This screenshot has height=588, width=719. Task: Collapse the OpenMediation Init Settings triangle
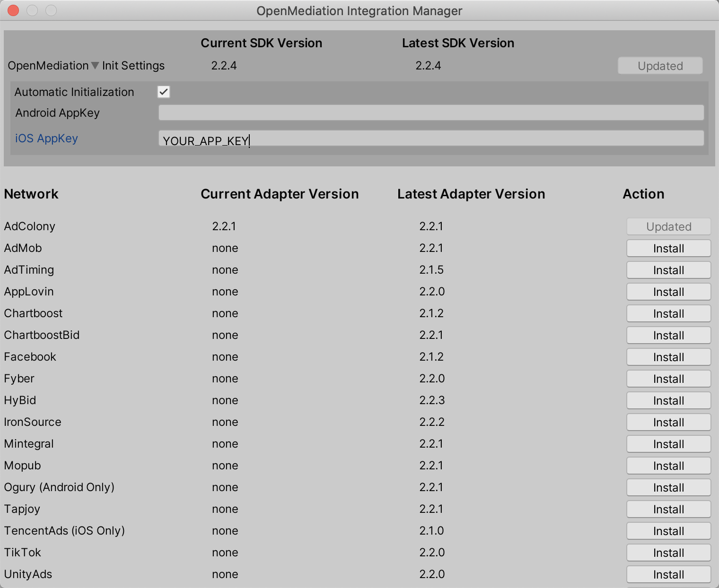point(95,66)
